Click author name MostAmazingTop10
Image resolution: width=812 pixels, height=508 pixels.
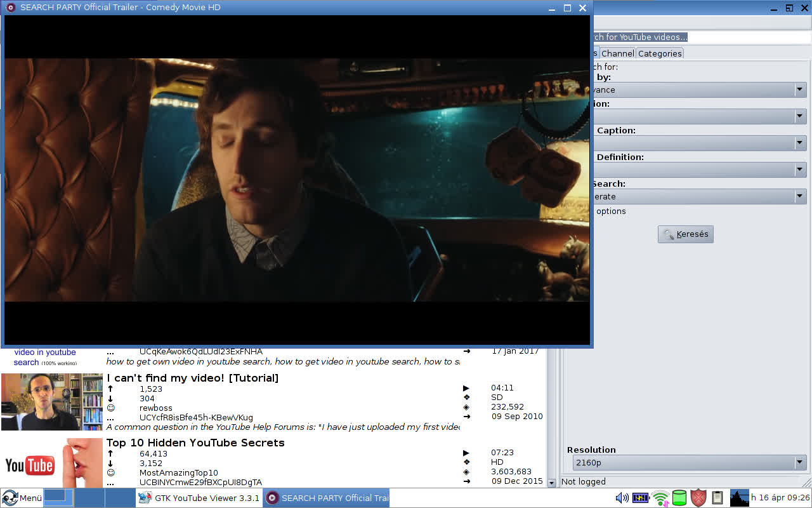[x=179, y=472]
